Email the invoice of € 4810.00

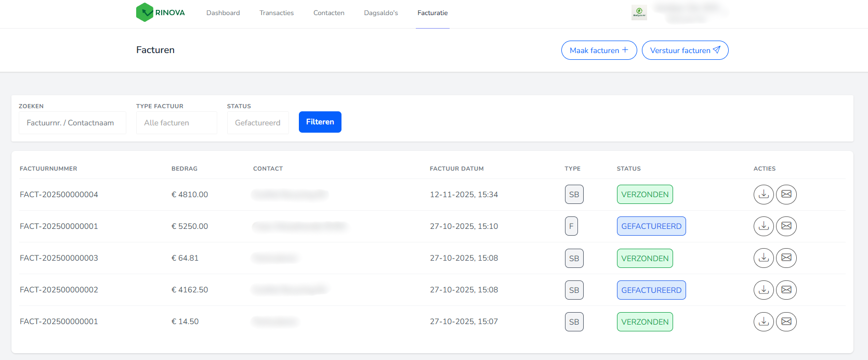point(786,195)
